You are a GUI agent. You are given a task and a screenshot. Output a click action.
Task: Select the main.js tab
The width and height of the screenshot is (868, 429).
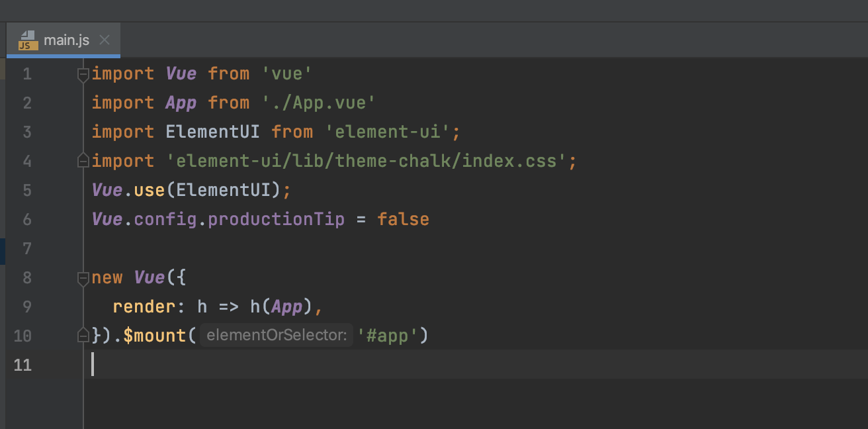(64, 40)
